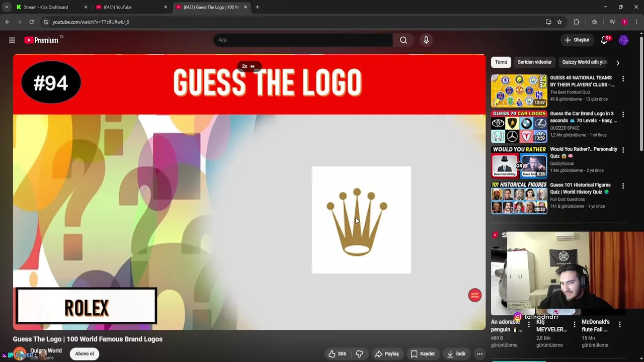The height and width of the screenshot is (362, 644).
Task: Open Quizzy World channel avatar
Action: 20,354
